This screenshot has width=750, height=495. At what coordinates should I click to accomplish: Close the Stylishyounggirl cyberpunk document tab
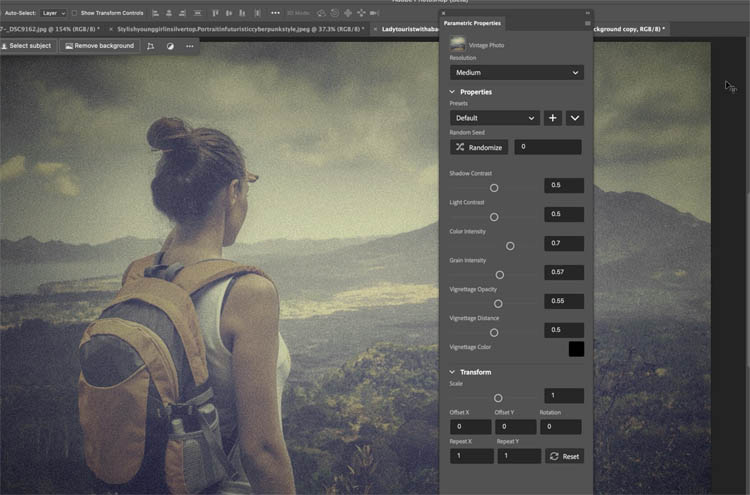(111, 29)
